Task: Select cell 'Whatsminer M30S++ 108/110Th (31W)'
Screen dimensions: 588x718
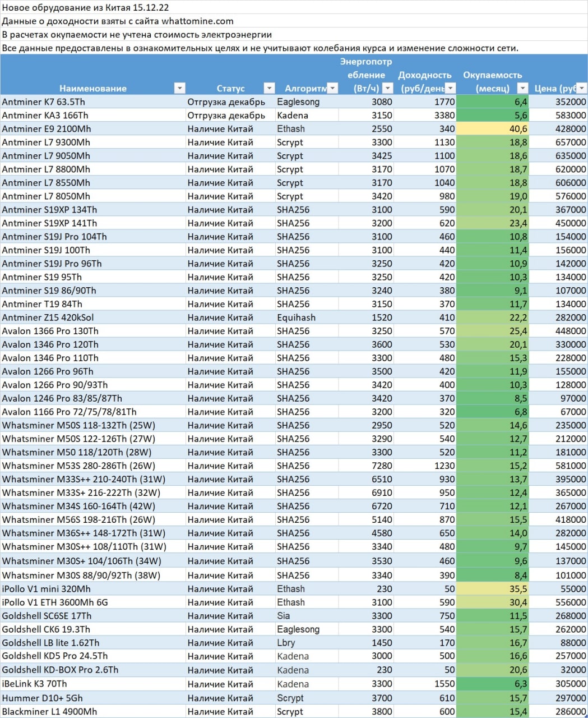Action: point(93,546)
